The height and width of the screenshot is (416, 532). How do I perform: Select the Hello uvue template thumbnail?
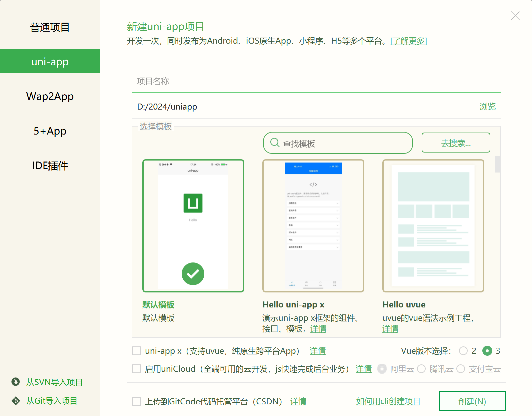pos(433,226)
